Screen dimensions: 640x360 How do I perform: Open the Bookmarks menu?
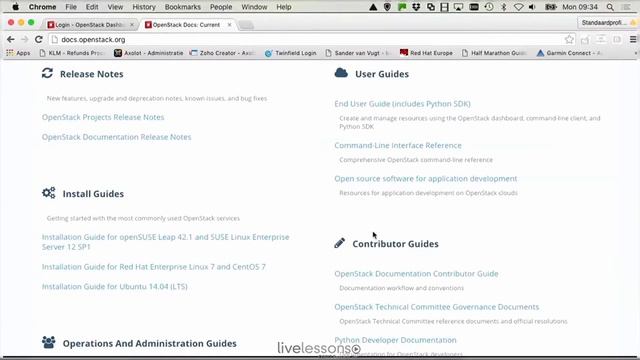pyautogui.click(x=182, y=7)
